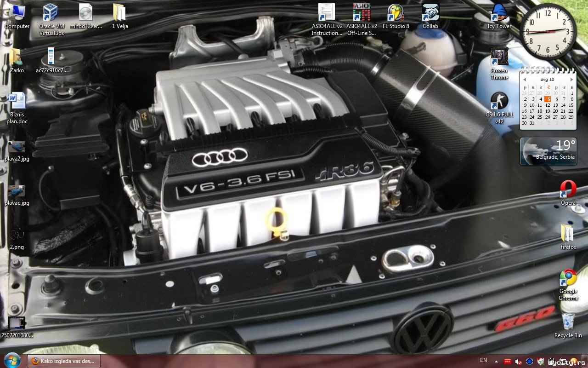The image size is (588, 368).
Task: Select the plavac.jpg image file
Action: [x=17, y=195]
